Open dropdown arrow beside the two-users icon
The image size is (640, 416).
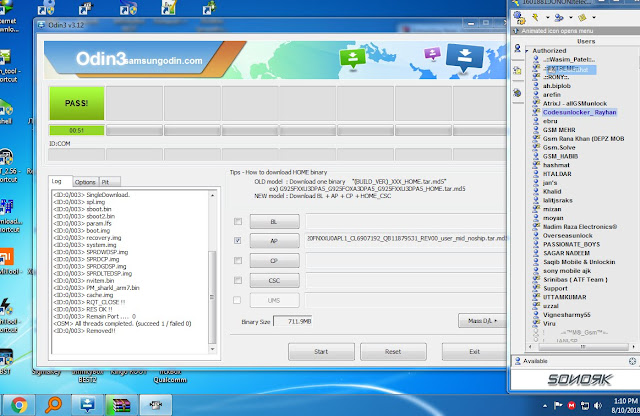point(571,18)
